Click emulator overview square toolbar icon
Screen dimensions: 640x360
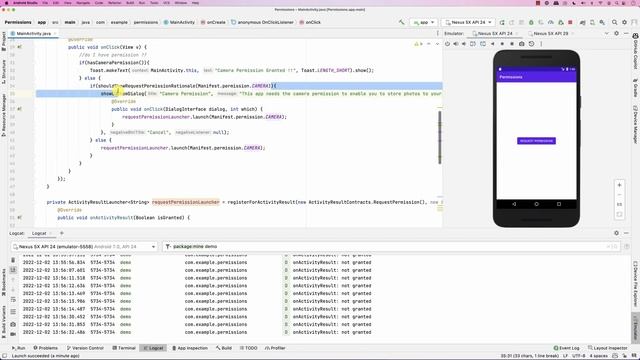point(512,44)
